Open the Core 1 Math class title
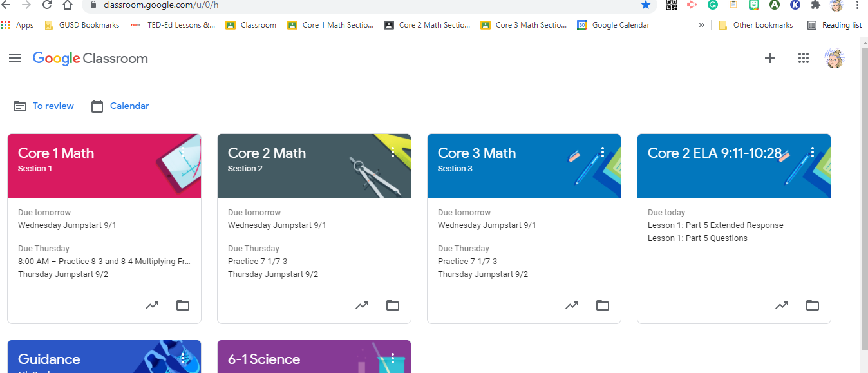 click(x=56, y=153)
